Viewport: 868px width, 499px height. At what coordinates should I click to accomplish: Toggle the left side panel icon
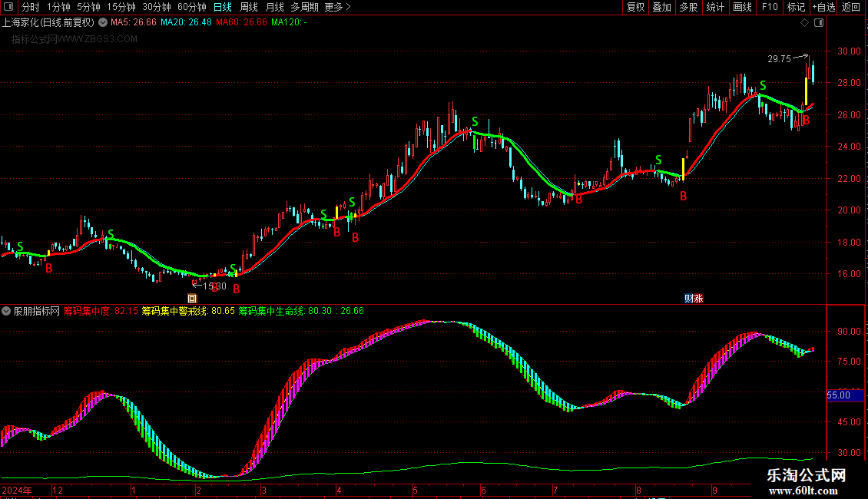[8, 7]
